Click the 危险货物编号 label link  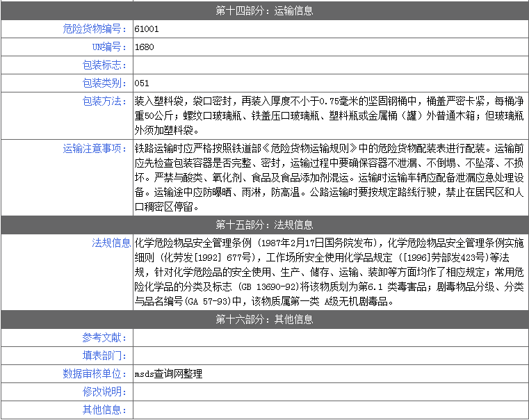coord(95,29)
